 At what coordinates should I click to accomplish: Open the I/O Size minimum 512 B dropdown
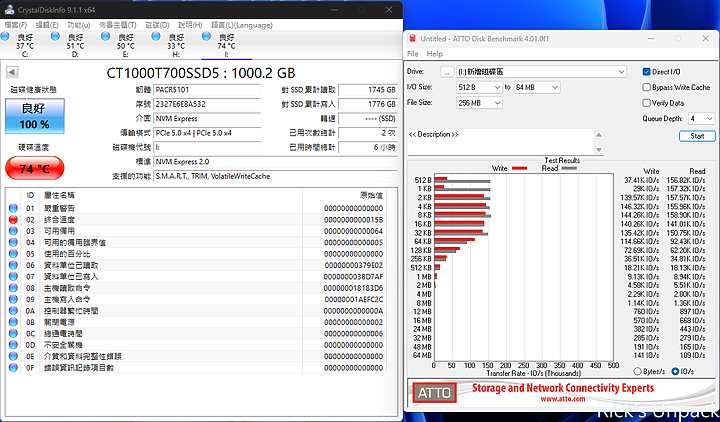click(479, 87)
